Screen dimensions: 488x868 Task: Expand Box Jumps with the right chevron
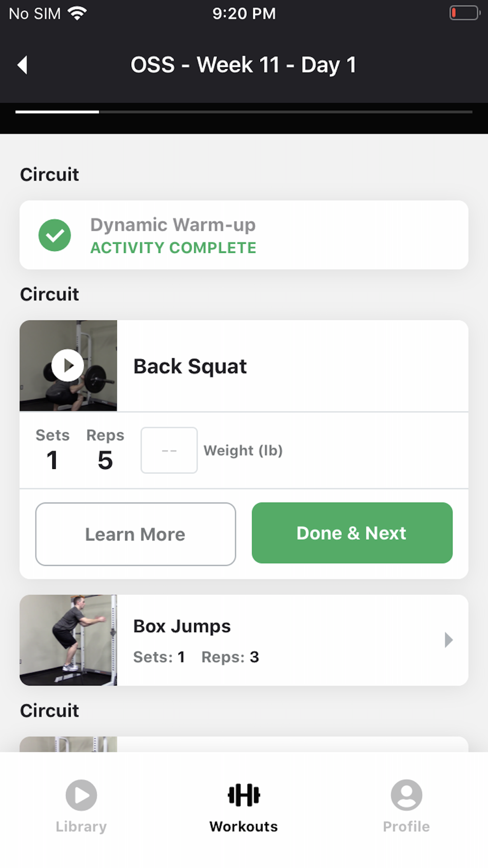[448, 640]
